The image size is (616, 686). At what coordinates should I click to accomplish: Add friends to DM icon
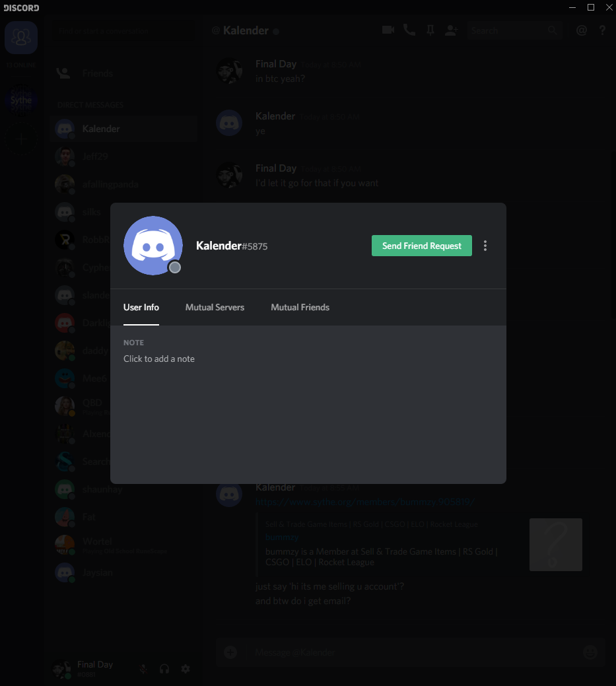click(x=452, y=30)
